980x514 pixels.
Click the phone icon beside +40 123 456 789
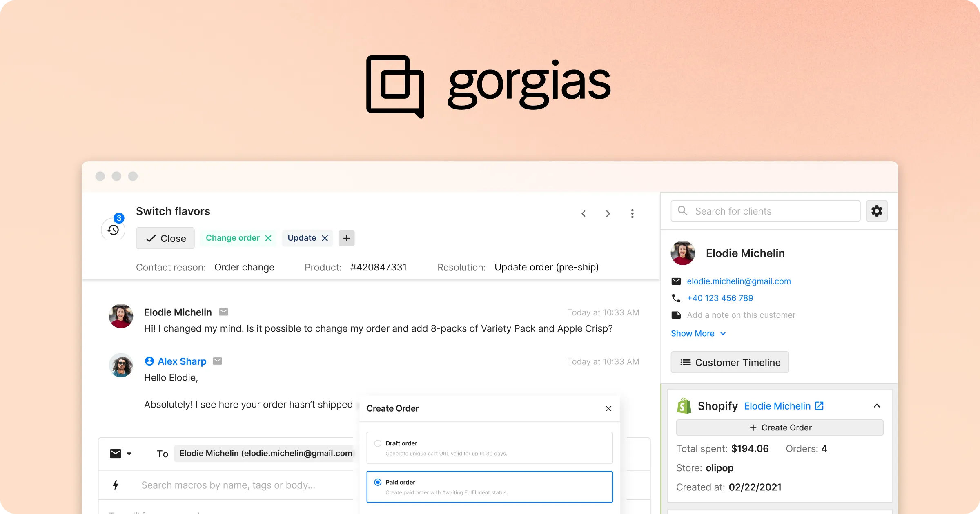pyautogui.click(x=676, y=298)
